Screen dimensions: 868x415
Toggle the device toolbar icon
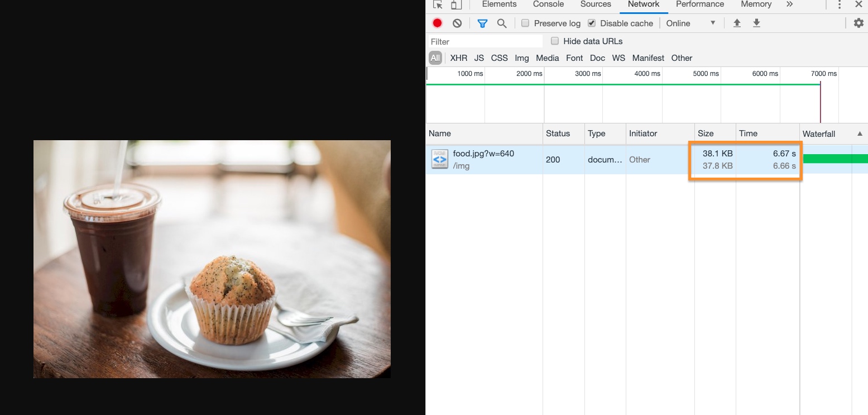click(x=456, y=4)
